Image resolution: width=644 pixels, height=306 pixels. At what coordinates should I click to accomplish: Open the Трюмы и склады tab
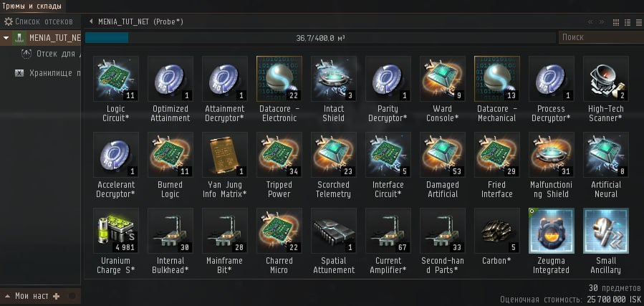(32, 6)
